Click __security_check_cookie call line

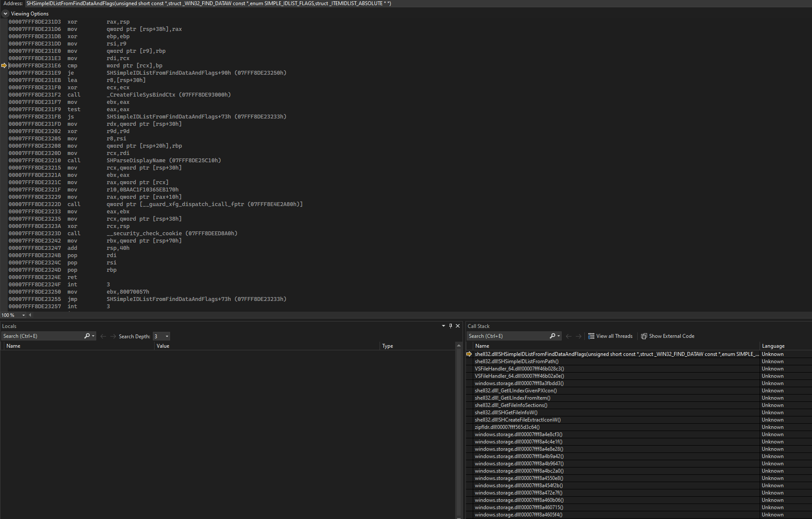[x=123, y=234]
